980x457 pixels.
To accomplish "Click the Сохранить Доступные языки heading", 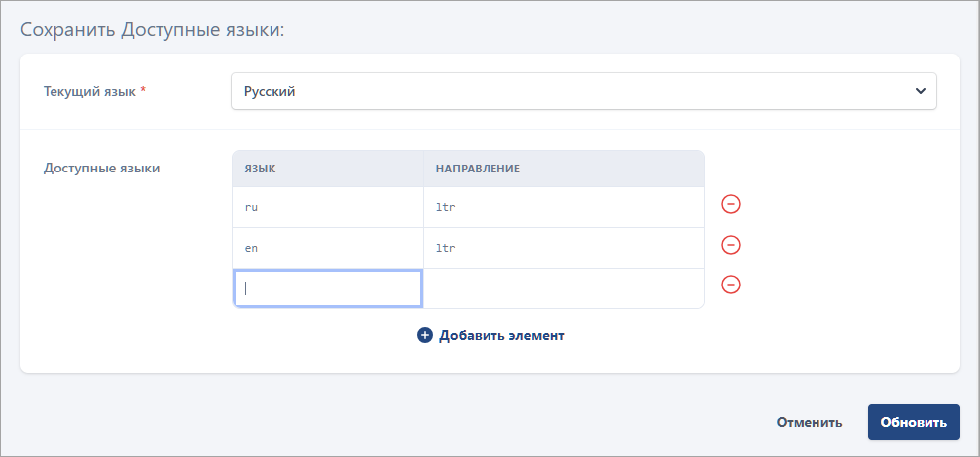I will click(153, 30).
